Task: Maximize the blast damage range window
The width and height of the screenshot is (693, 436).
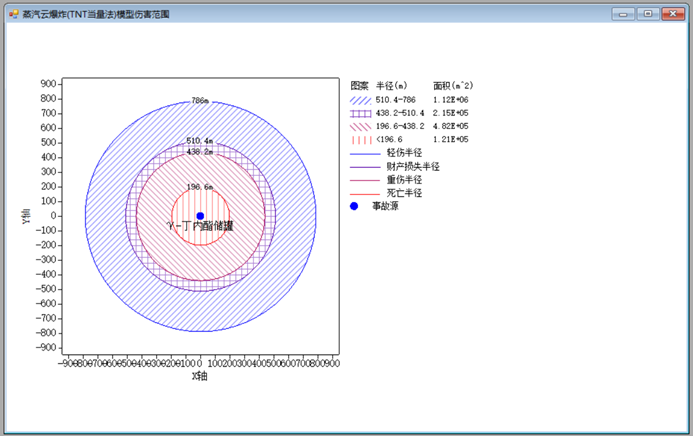Action: coord(648,14)
